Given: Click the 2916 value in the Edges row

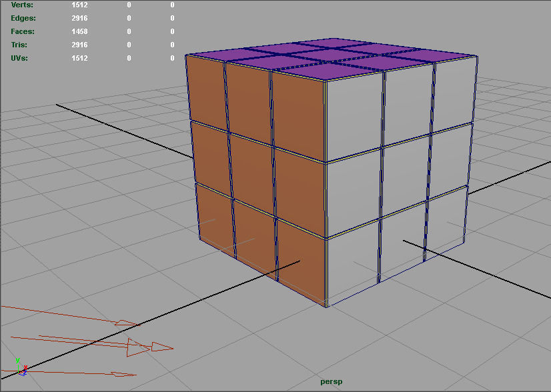Looking at the screenshot, I should [79, 18].
